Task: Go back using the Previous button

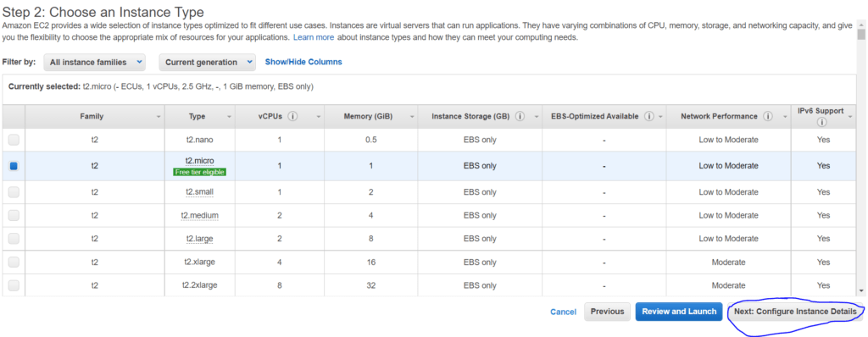Action: coord(607,312)
